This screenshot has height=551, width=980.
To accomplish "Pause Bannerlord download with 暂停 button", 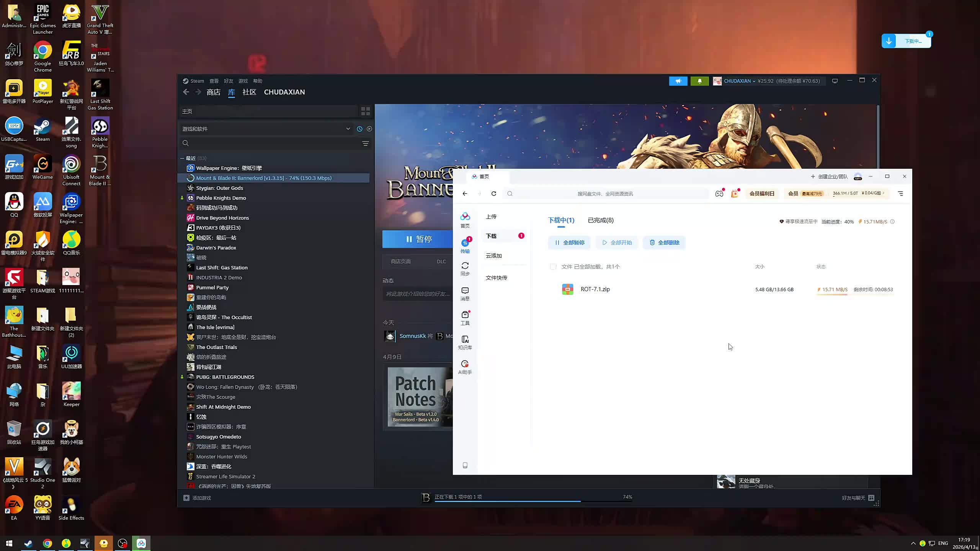I will [418, 239].
